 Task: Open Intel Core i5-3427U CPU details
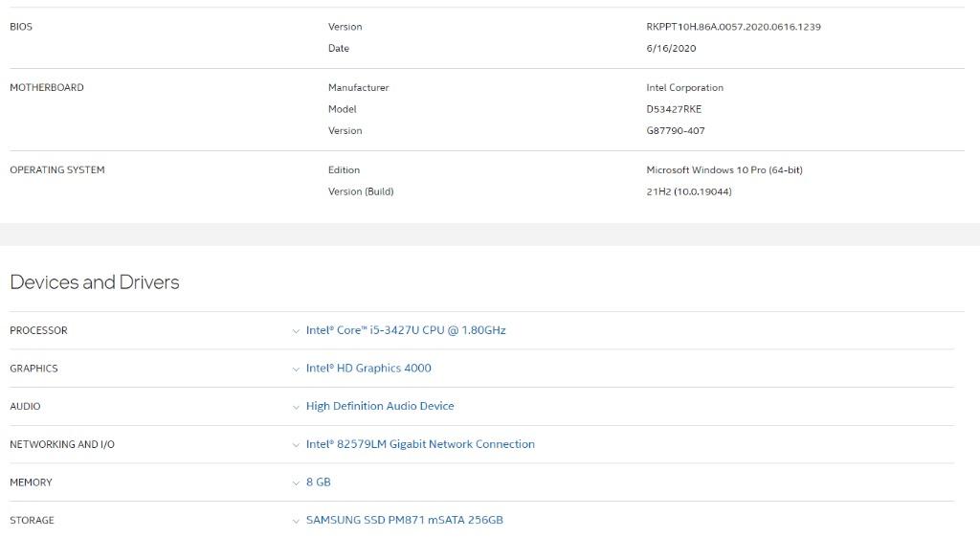tap(406, 330)
